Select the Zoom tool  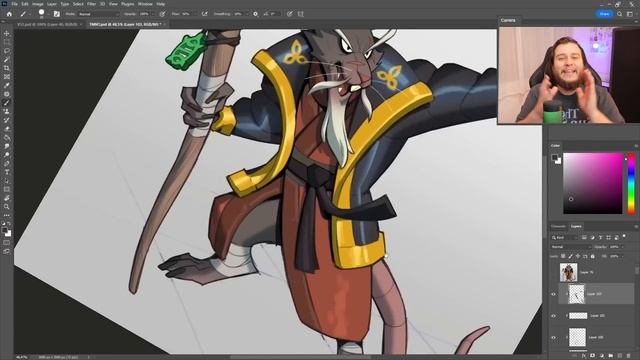click(x=7, y=207)
